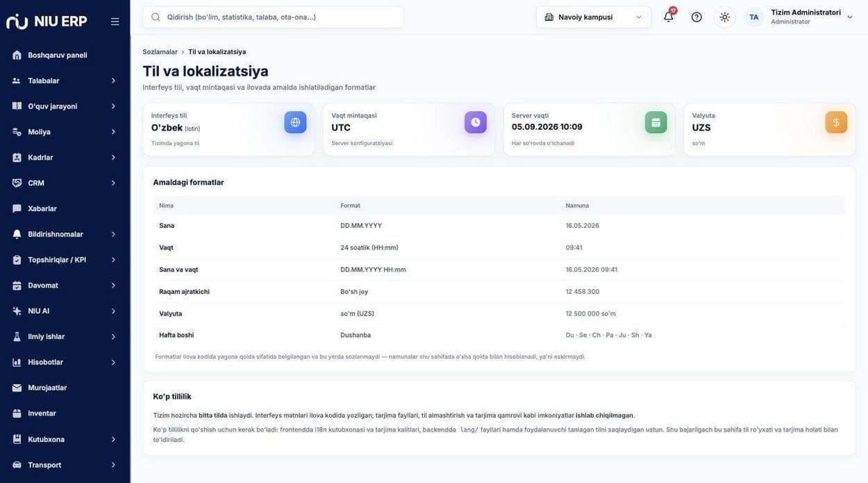Viewport: 868px width, 483px height.
Task: Click the NIU ERP logo
Action: click(47, 21)
